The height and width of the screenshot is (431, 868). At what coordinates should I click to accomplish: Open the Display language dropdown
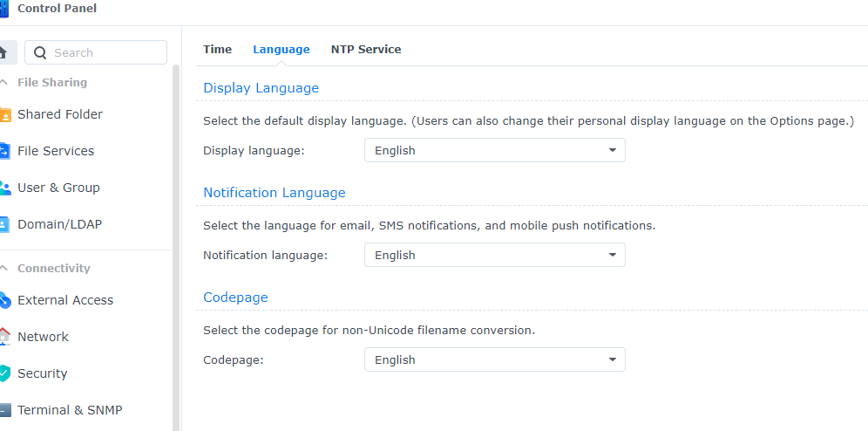(x=494, y=150)
